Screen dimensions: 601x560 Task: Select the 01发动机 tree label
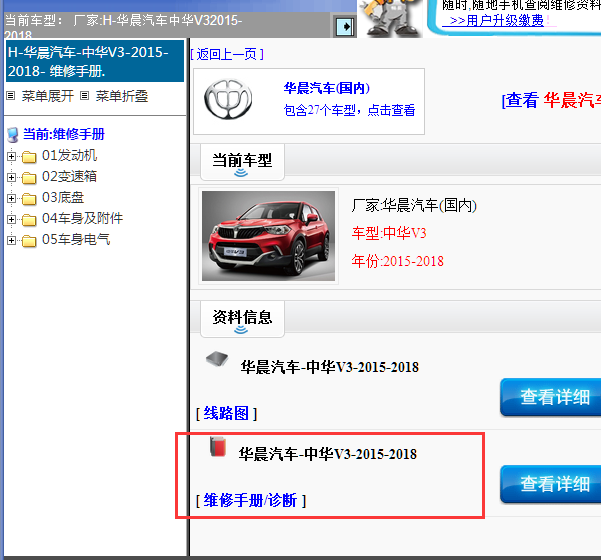pos(69,156)
